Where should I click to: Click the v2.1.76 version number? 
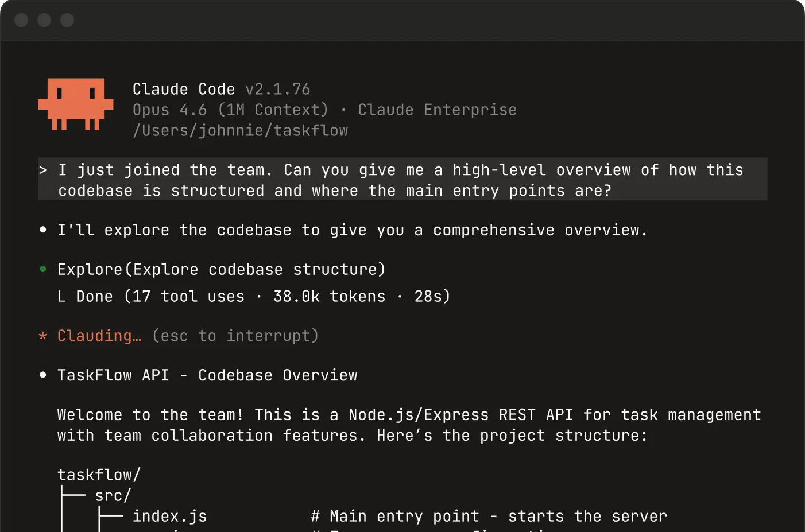tap(278, 90)
